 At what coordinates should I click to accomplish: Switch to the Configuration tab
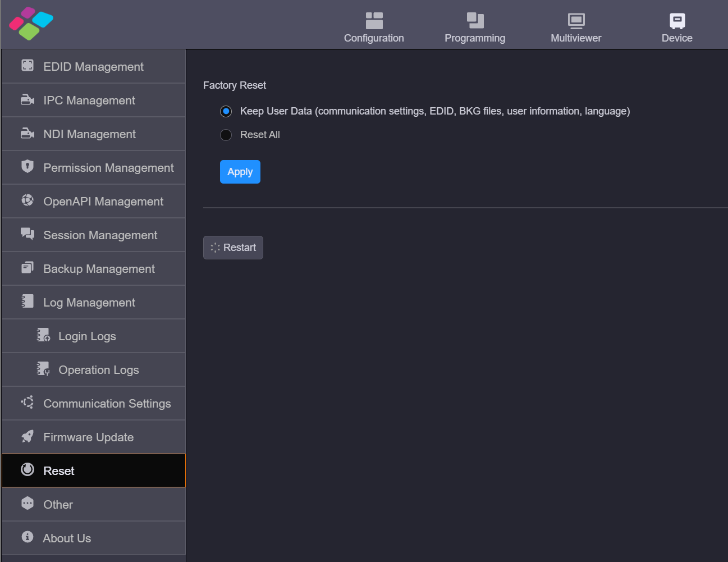[x=374, y=28]
